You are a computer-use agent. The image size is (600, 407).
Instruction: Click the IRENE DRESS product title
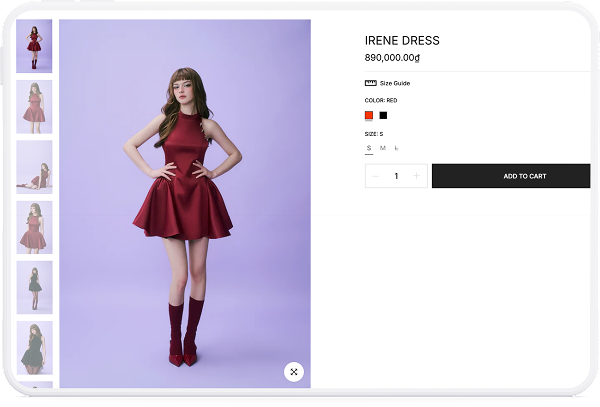[x=402, y=41]
